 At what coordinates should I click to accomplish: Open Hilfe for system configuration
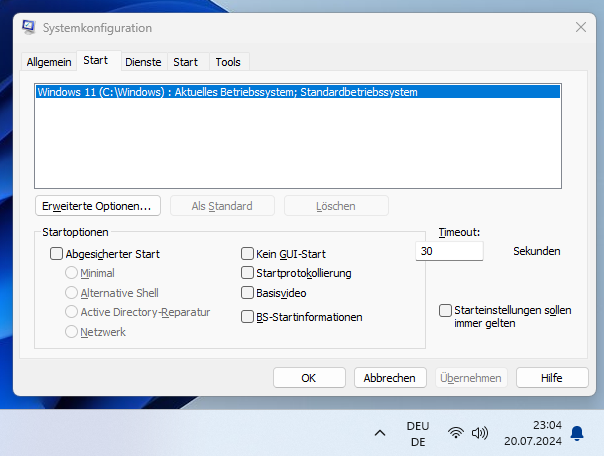(552, 377)
